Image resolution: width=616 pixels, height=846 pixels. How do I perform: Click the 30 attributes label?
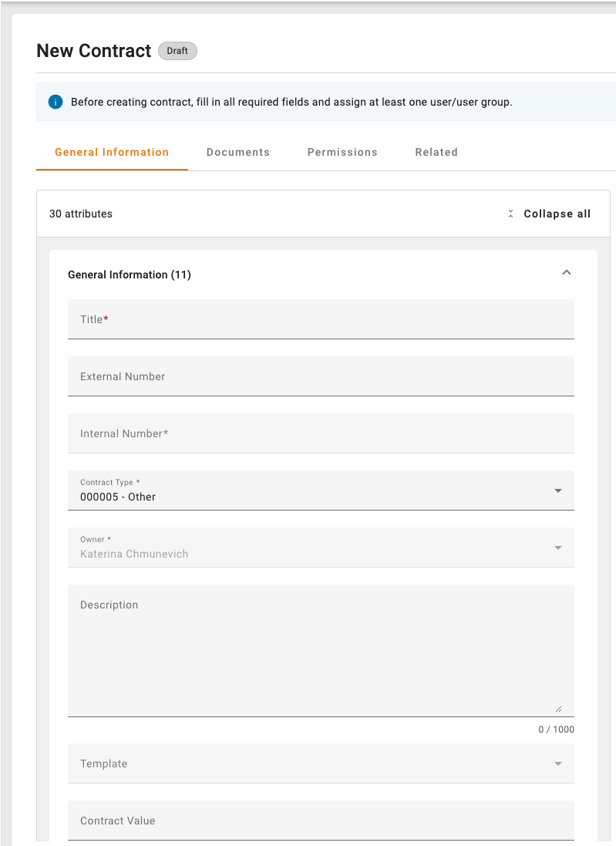tap(81, 214)
